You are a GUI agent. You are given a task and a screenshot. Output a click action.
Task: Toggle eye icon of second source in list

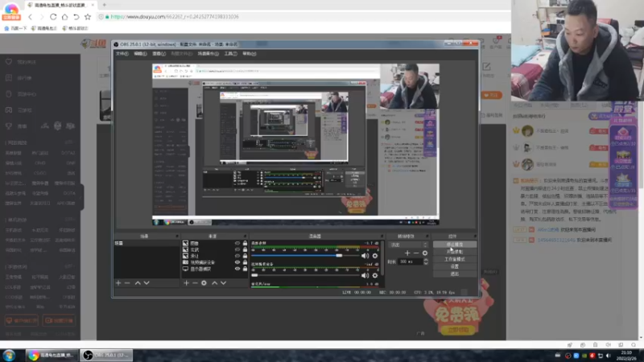[x=237, y=249]
